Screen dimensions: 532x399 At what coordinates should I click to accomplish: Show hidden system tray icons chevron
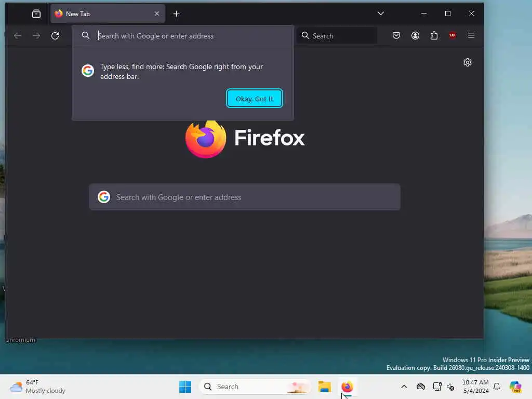coord(404,387)
